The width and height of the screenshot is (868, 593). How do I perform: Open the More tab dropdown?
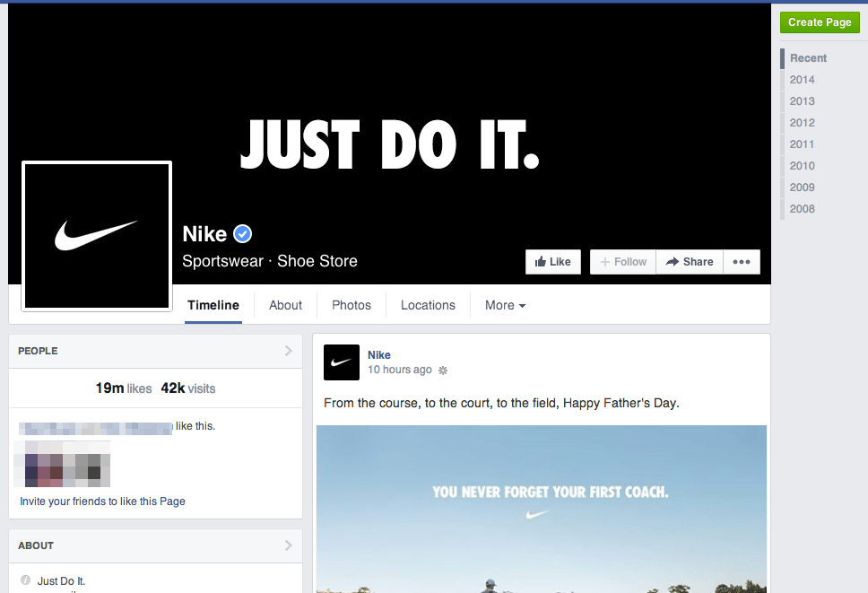pyautogui.click(x=504, y=305)
